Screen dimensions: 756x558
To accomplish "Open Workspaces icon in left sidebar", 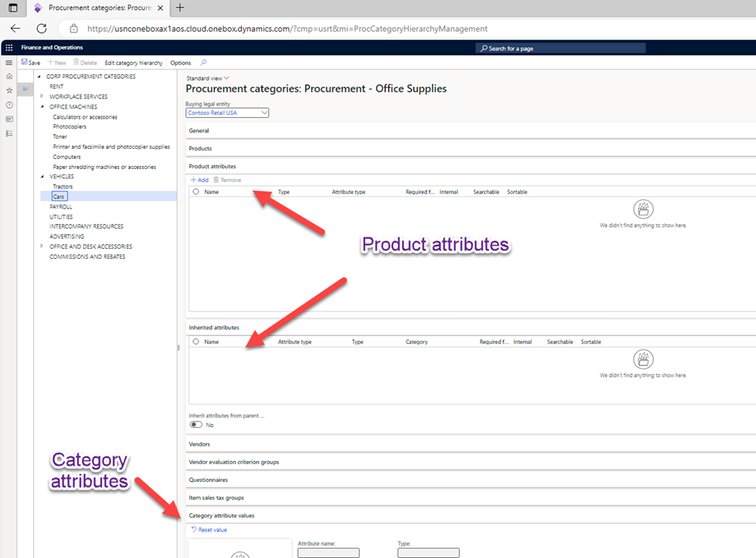I will [9, 119].
